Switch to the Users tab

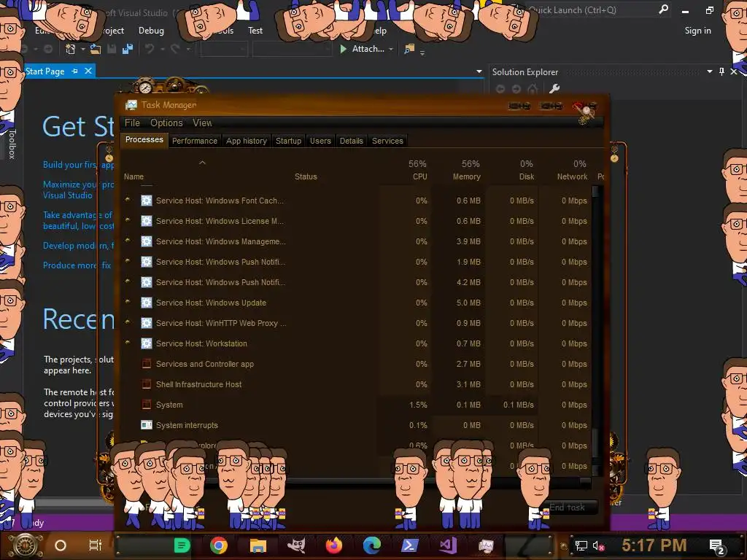point(320,141)
